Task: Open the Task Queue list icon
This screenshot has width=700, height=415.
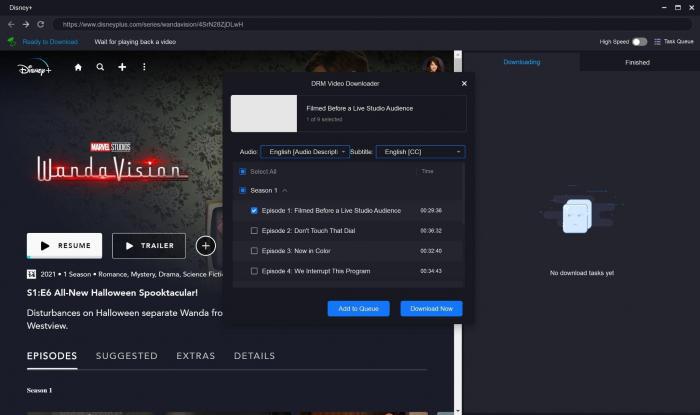Action: pyautogui.click(x=657, y=42)
